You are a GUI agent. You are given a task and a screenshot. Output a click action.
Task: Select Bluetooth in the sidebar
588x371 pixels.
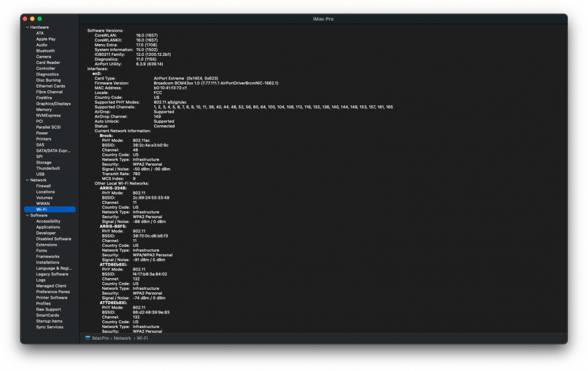point(45,51)
